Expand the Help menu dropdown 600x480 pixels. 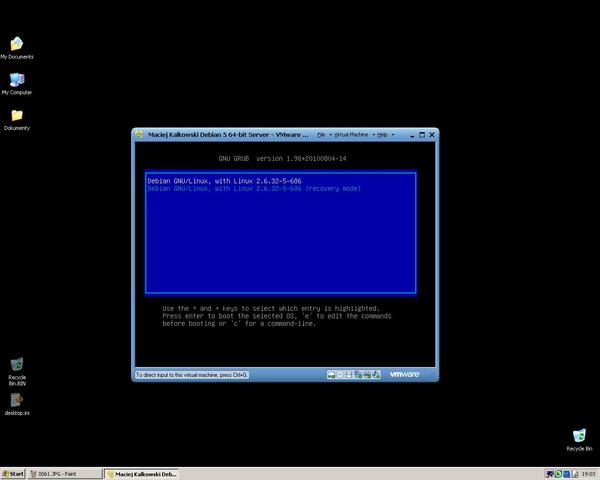[382, 134]
